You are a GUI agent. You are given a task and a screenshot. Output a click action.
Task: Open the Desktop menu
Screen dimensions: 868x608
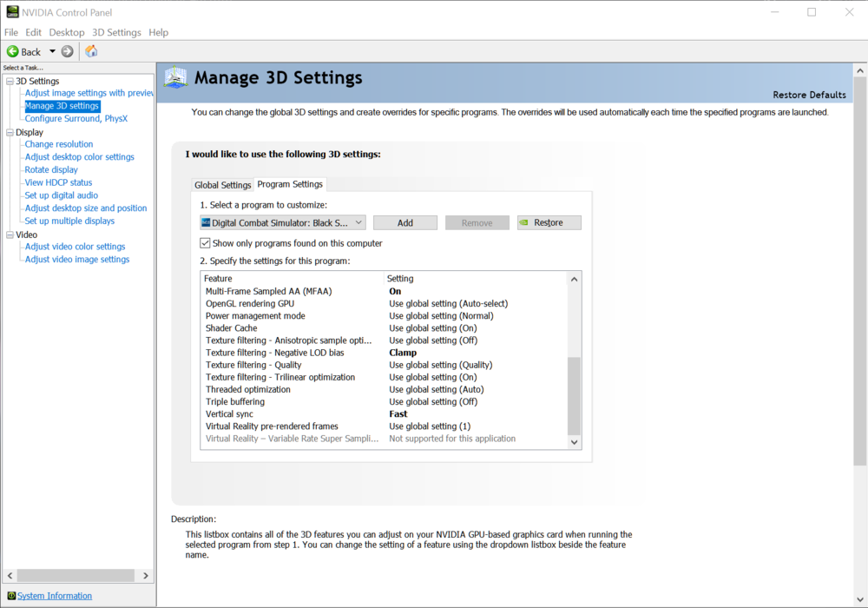[66, 31]
